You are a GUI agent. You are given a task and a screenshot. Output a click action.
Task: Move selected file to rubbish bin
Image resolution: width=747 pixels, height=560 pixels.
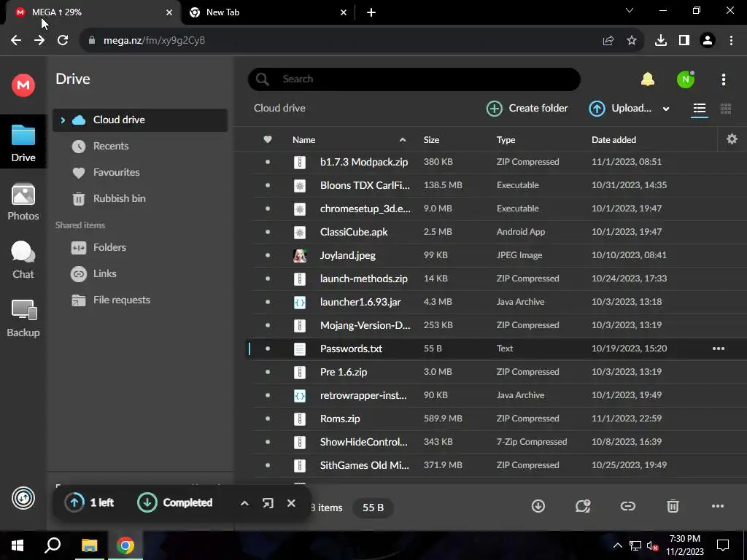pos(672,506)
